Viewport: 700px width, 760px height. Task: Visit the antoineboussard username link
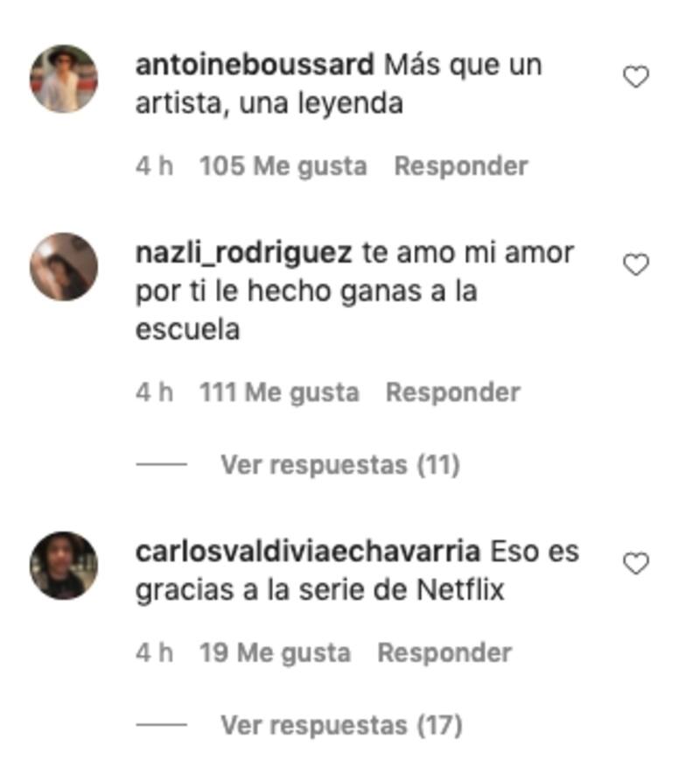(x=255, y=65)
